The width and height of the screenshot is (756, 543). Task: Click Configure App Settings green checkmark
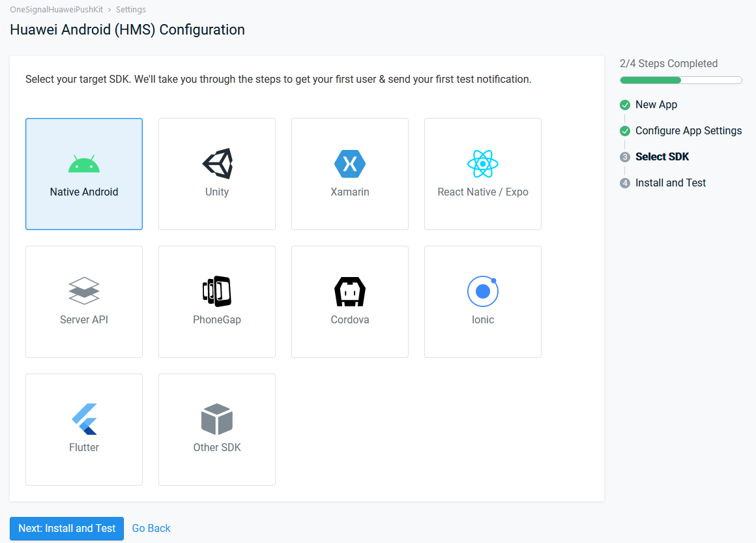625,130
